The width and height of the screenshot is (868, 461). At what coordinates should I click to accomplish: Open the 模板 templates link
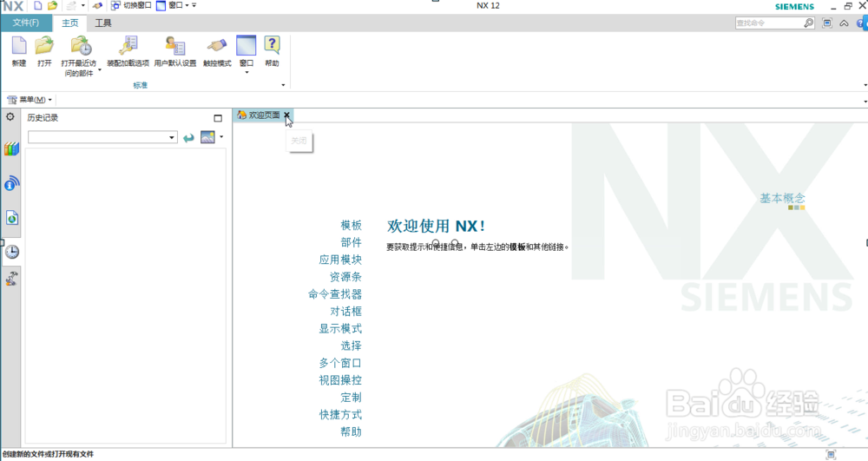[x=351, y=225]
